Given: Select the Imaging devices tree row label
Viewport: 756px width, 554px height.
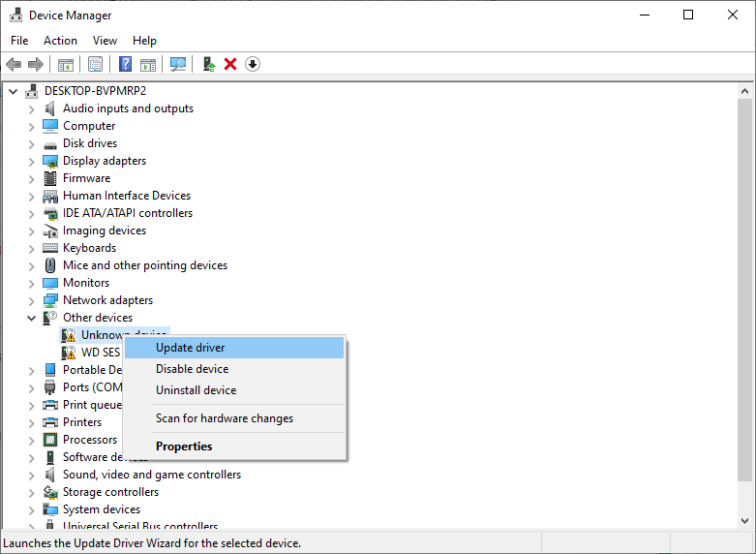Looking at the screenshot, I should click(x=105, y=231).
